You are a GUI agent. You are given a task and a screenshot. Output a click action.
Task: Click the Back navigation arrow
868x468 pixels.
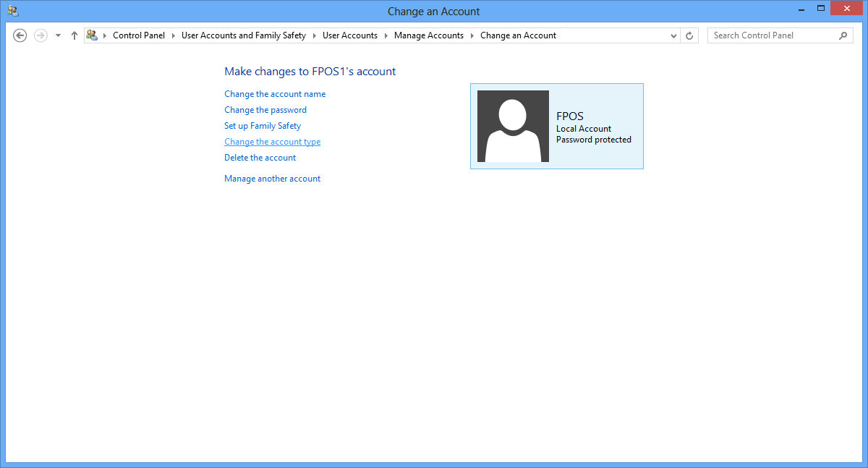click(20, 35)
